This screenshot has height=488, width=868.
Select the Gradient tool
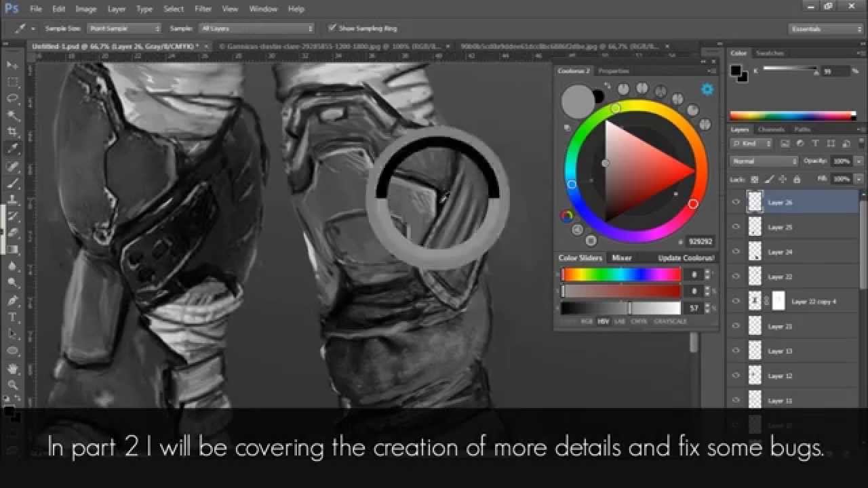click(x=12, y=250)
